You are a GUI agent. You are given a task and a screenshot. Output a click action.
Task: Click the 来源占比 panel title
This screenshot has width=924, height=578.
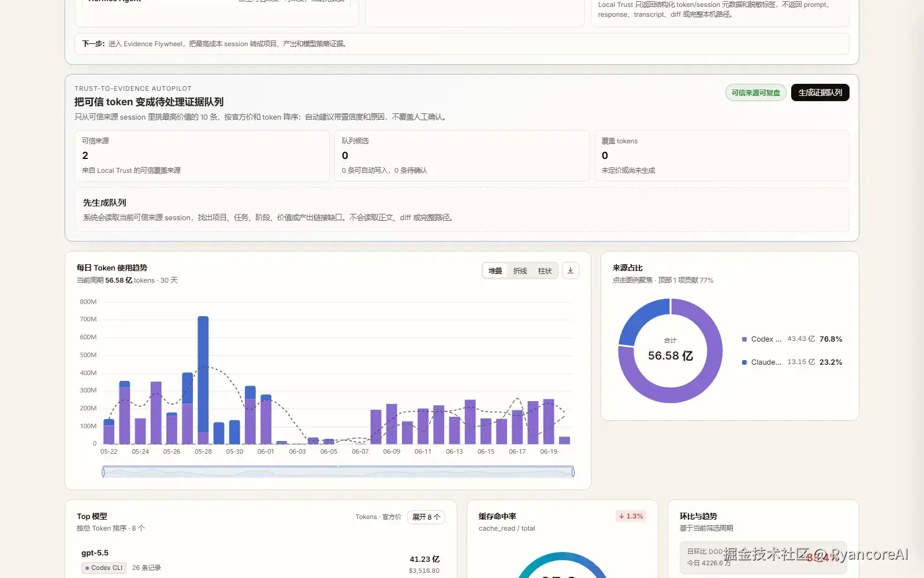coord(628,268)
